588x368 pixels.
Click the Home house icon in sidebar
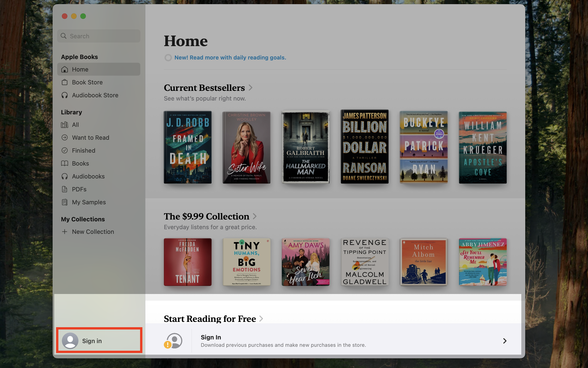[65, 69]
